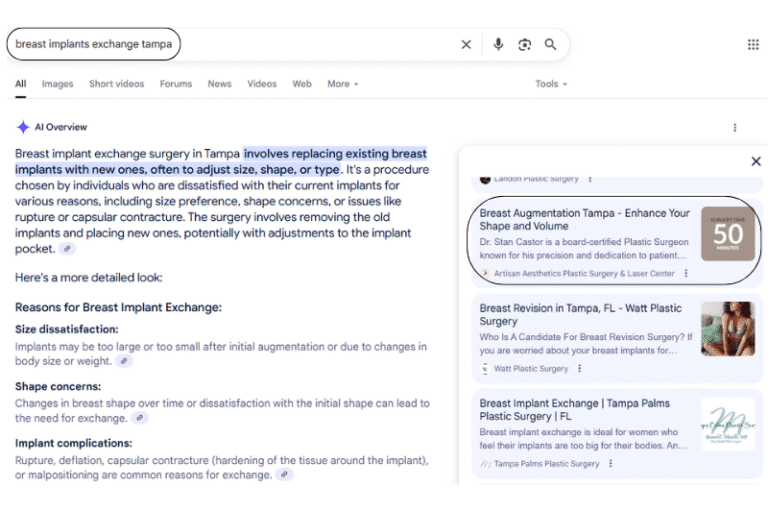Select the All results tab
This screenshot has width=768, height=512.
(x=21, y=84)
